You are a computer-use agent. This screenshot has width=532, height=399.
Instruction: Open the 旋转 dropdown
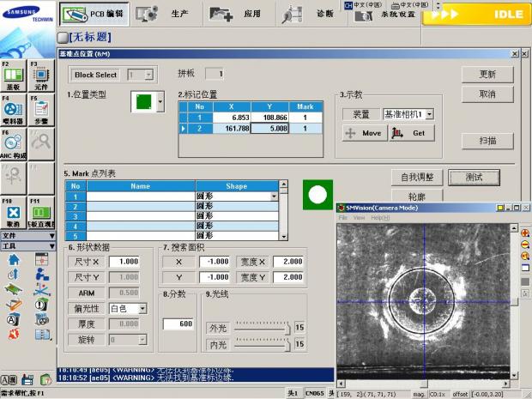pyautogui.click(x=142, y=339)
